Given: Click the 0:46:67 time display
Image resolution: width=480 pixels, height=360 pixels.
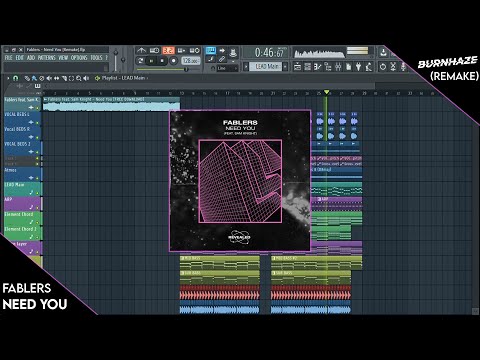Looking at the screenshot, I should tap(269, 53).
